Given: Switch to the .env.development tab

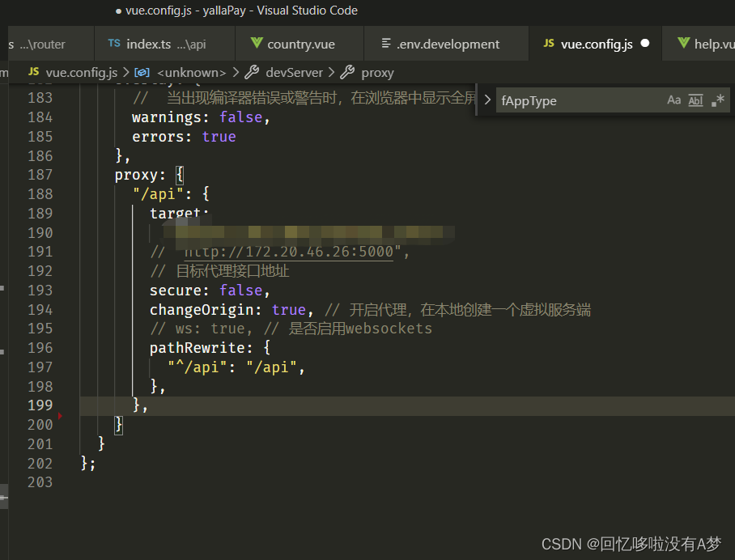Looking at the screenshot, I should (x=446, y=44).
